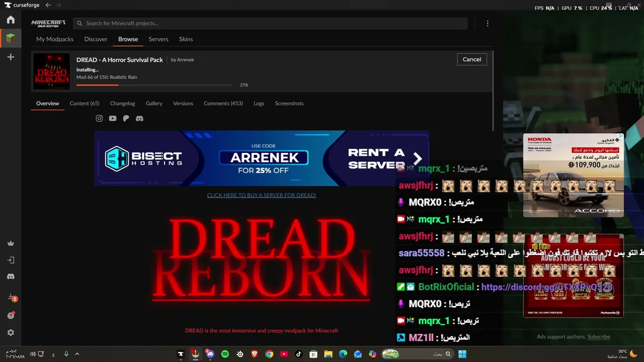This screenshot has width=644, height=362.
Task: Click the 'DREAD - A Horror Survival Pack' title
Action: pos(120,60)
